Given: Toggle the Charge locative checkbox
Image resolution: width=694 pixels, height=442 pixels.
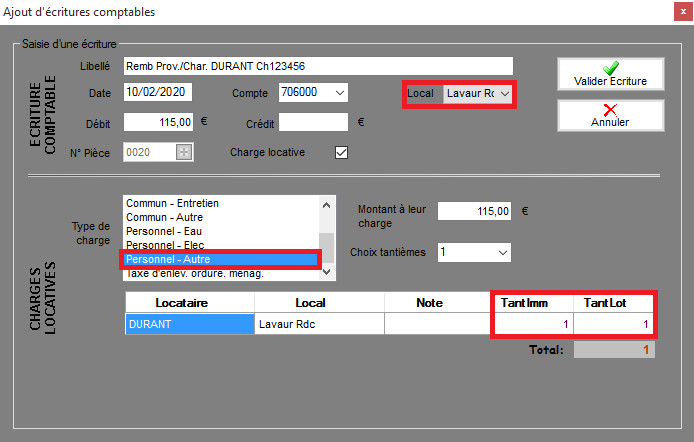Looking at the screenshot, I should coord(341,153).
